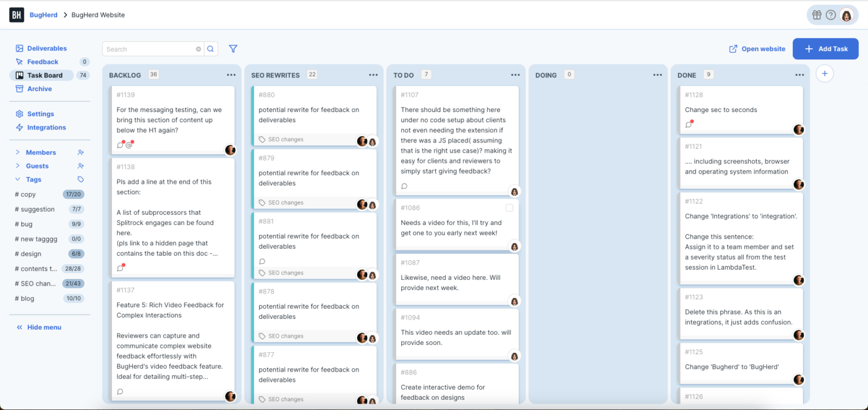The height and width of the screenshot is (410, 868).
Task: Click the Add Task button
Action: click(825, 49)
